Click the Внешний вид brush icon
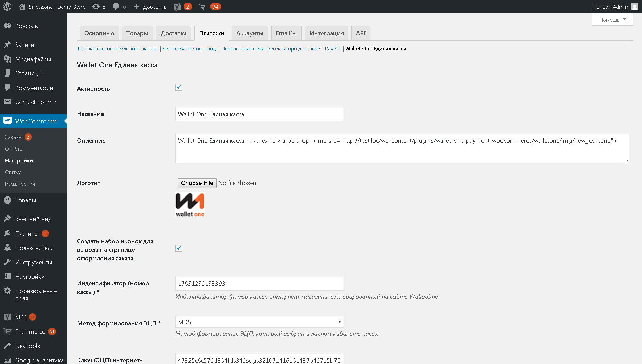Screen dimensions: 642x364 click(7, 219)
